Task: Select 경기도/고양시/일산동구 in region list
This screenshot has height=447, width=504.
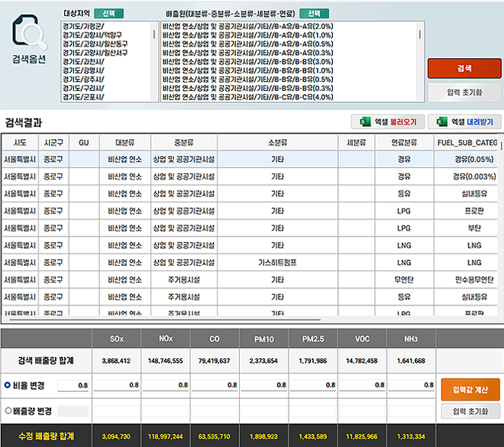Action: coord(95,44)
